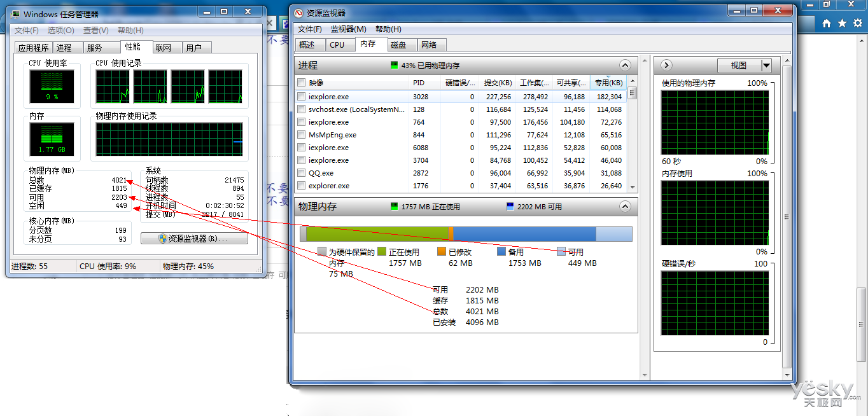Open 帮助(H) menu in Task Manager

tap(130, 31)
